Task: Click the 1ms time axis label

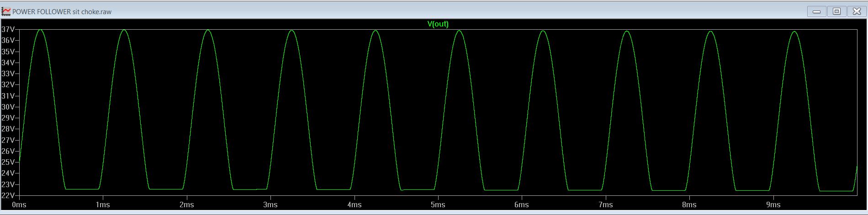Action: coord(103,205)
